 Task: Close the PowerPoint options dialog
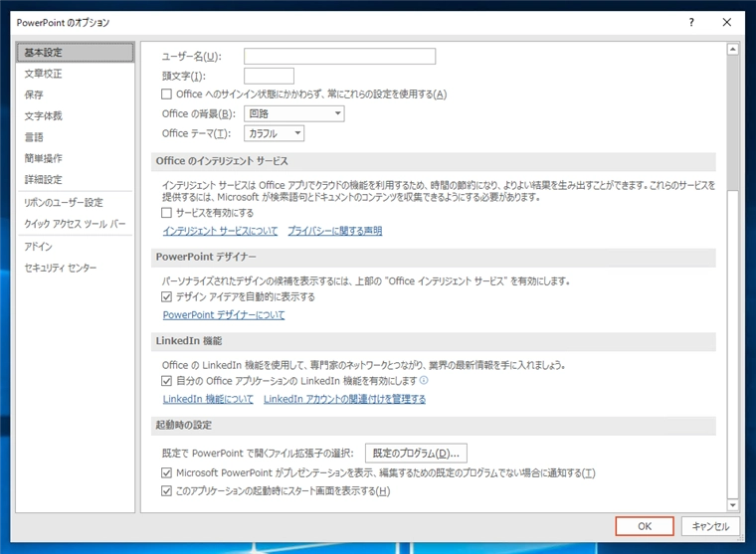(x=726, y=22)
